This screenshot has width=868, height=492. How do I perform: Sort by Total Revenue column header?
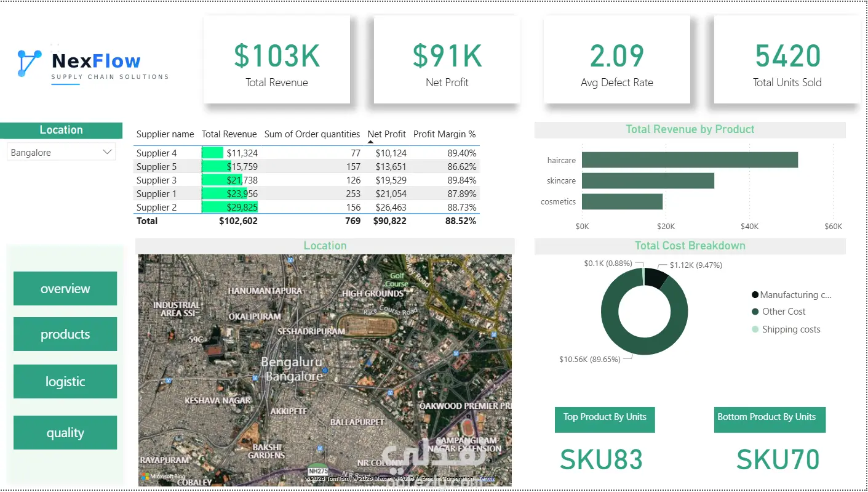[x=229, y=134]
